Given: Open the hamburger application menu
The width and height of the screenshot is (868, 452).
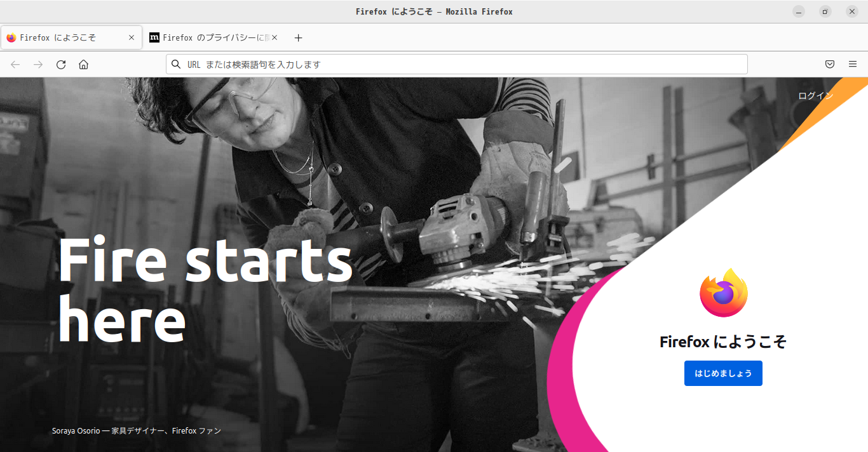Looking at the screenshot, I should click(853, 64).
